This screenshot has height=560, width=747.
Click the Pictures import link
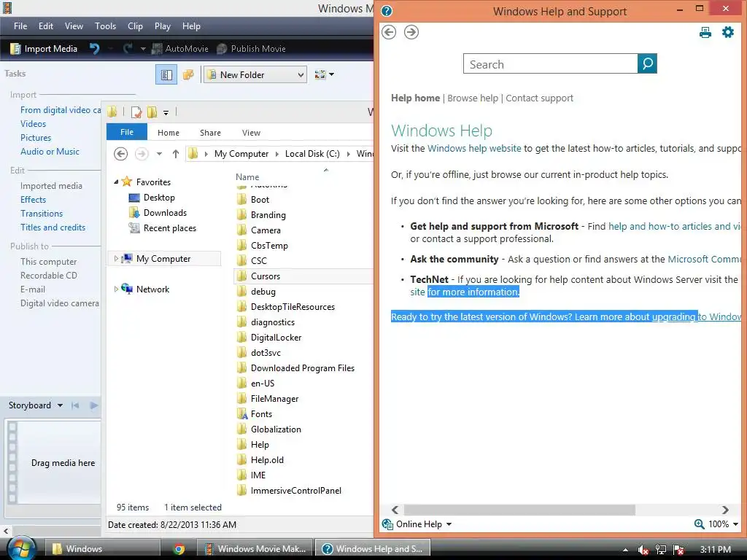(x=36, y=138)
